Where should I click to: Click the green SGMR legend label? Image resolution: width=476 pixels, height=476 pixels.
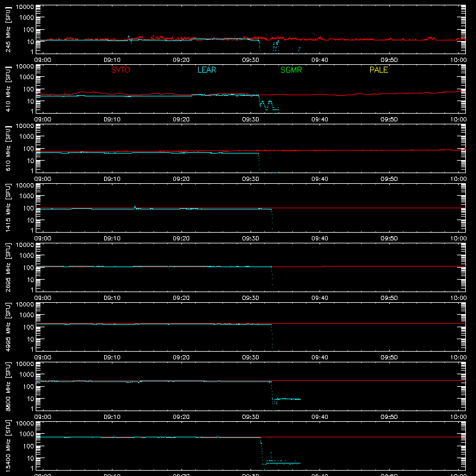coord(291,70)
